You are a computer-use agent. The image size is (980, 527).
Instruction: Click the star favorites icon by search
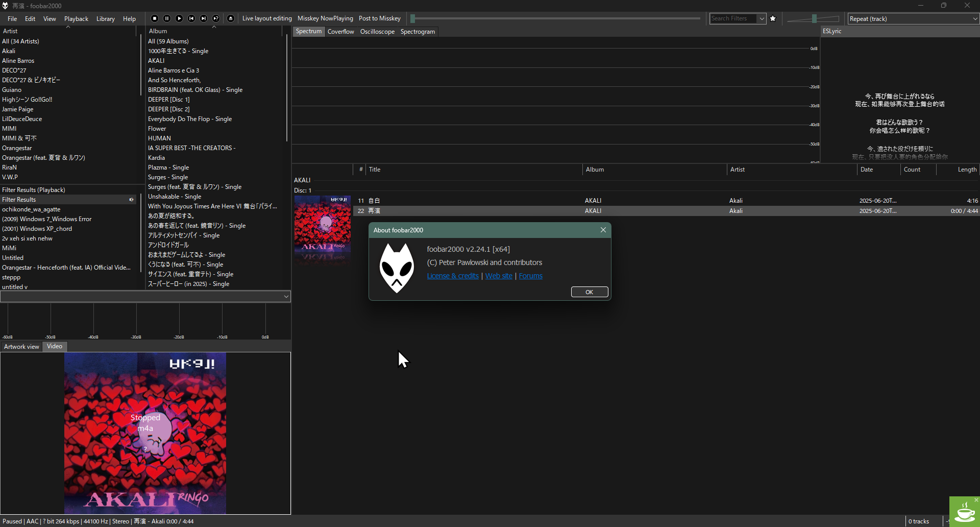tap(773, 18)
